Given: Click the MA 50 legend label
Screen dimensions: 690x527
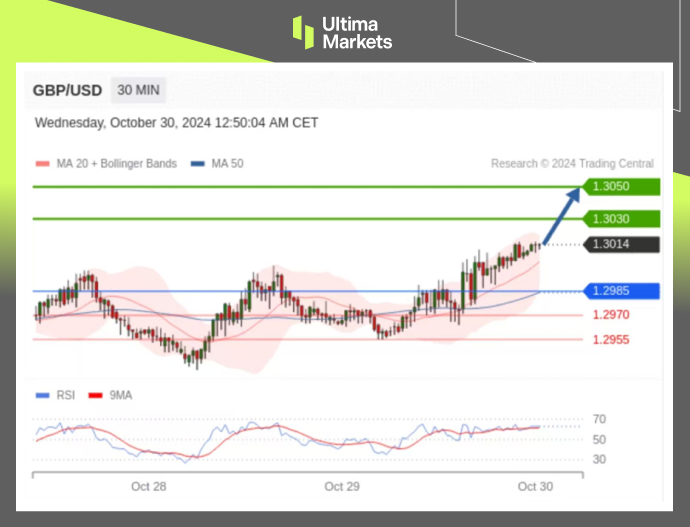Looking at the screenshot, I should tap(228, 164).
